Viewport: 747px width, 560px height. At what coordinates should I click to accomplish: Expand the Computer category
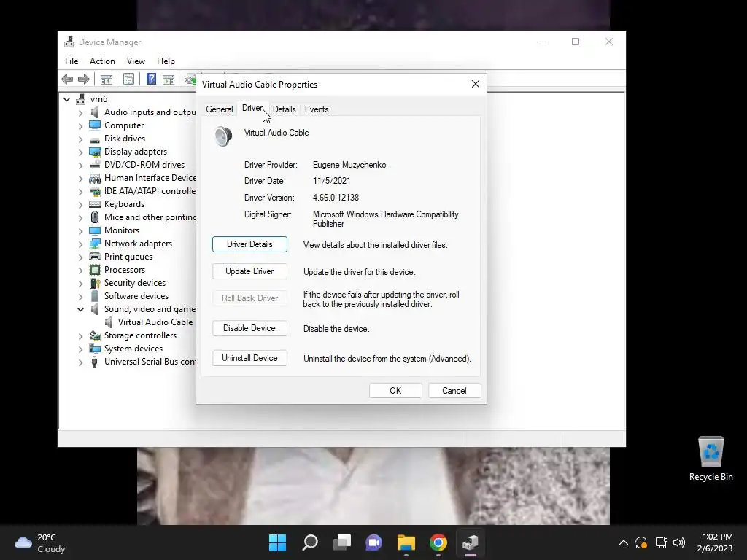pyautogui.click(x=80, y=125)
